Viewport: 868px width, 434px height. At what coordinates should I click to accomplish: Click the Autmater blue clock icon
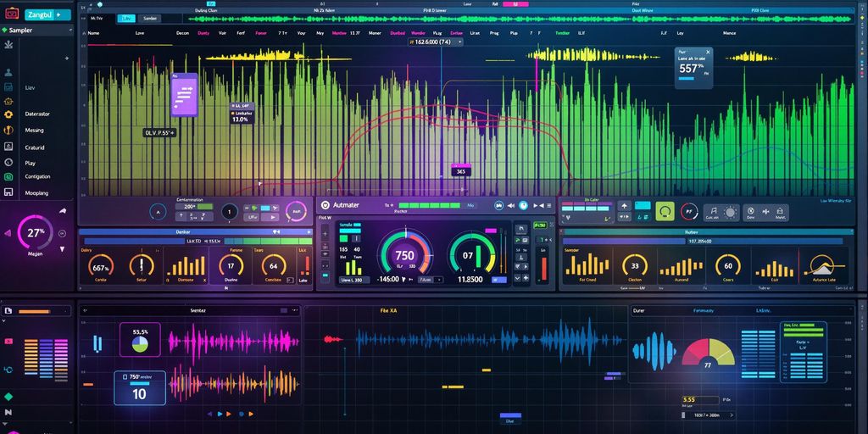click(x=523, y=205)
